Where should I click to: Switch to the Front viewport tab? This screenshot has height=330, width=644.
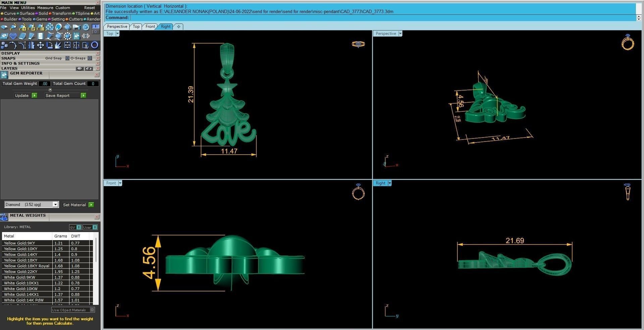point(150,26)
